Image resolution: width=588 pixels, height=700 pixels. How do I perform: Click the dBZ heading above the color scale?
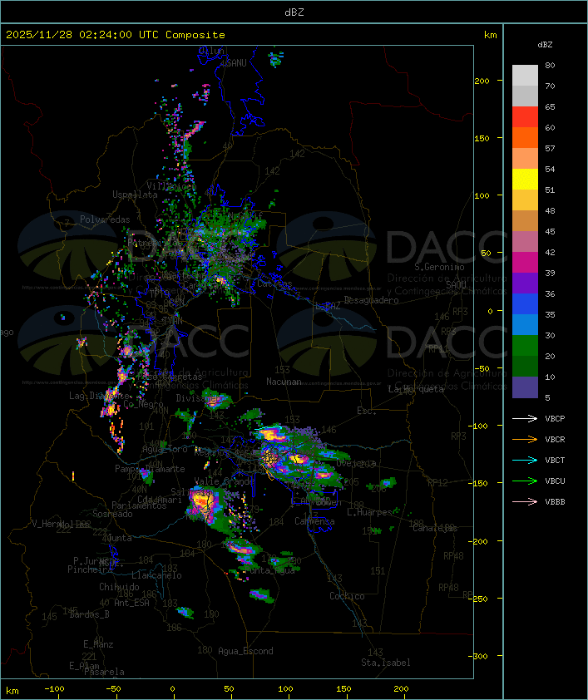(545, 45)
